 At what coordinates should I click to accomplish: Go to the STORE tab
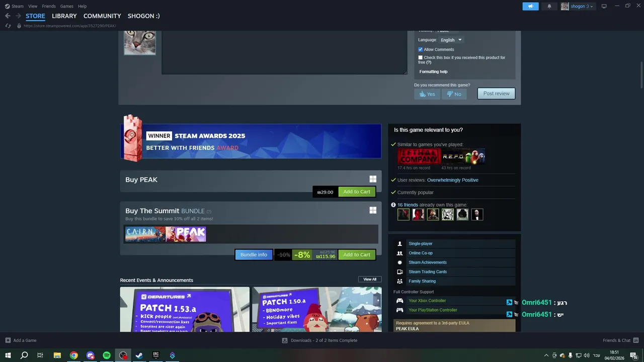pyautogui.click(x=35, y=16)
